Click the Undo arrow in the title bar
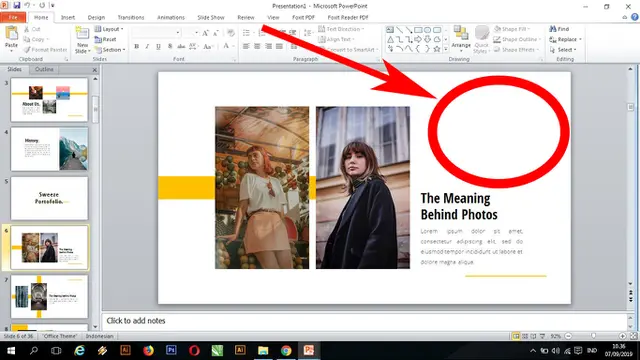The width and height of the screenshot is (640, 360). coord(27,5)
